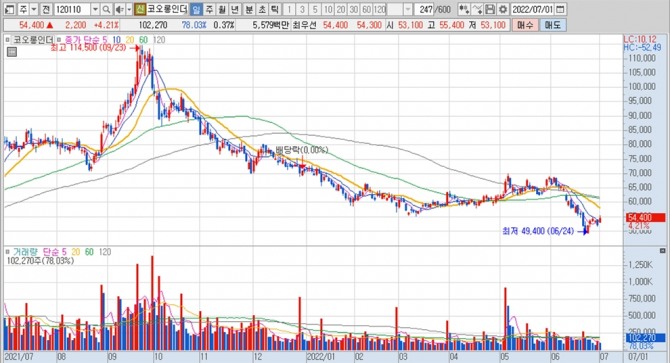This screenshot has width=670, height=363.
Task: Toggle the 월 monthly period button
Action: point(222,9)
